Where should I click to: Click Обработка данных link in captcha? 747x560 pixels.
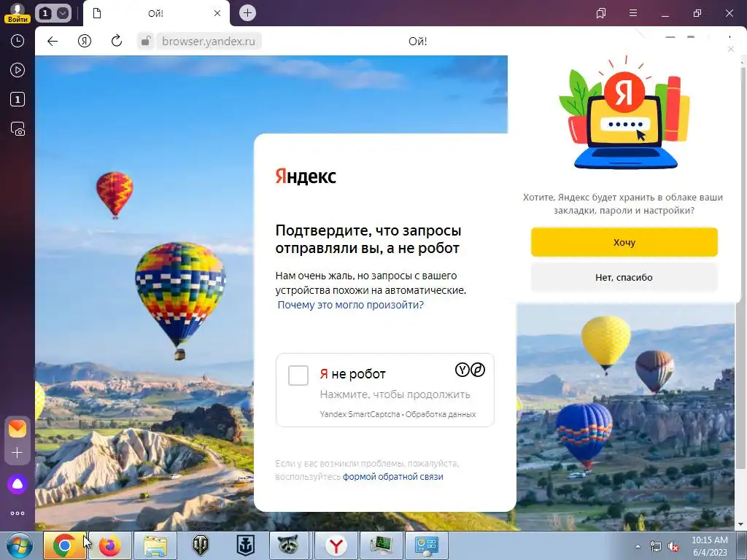pos(441,414)
